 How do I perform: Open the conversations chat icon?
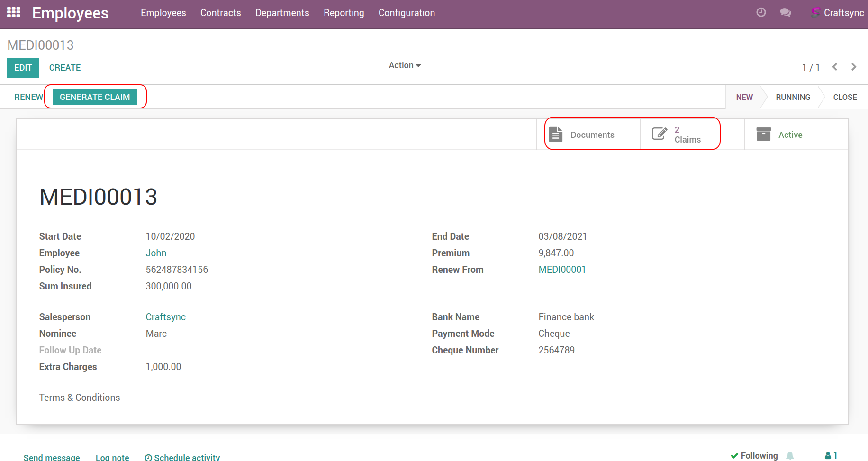pos(786,12)
